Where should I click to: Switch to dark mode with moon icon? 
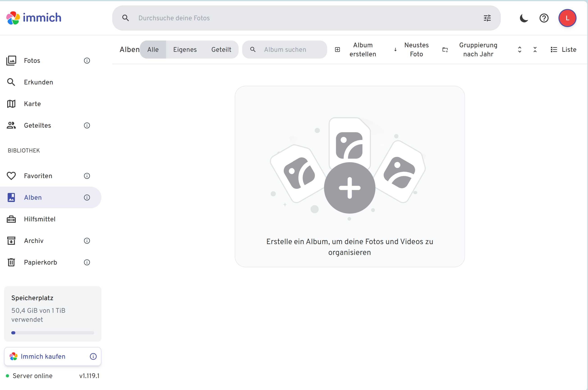(x=524, y=18)
